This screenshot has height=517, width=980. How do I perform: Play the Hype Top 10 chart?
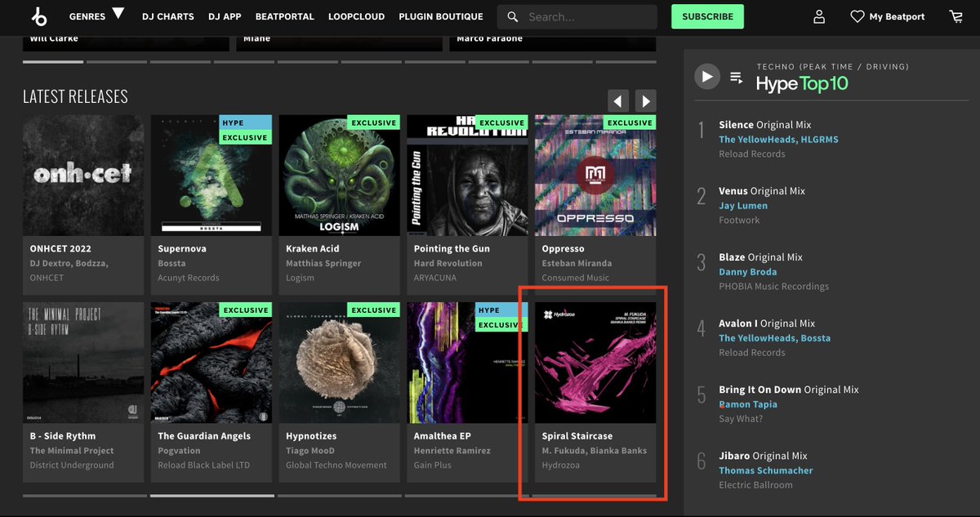click(706, 77)
